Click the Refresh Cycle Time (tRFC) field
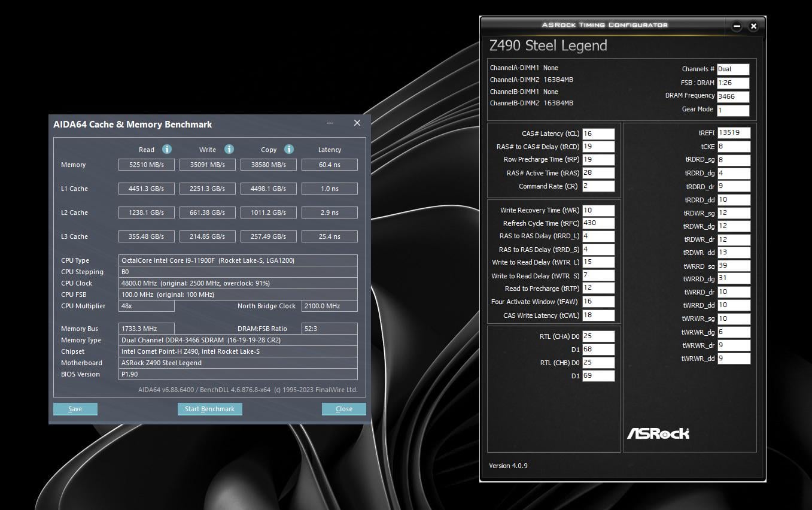The height and width of the screenshot is (510, 812). (598, 223)
